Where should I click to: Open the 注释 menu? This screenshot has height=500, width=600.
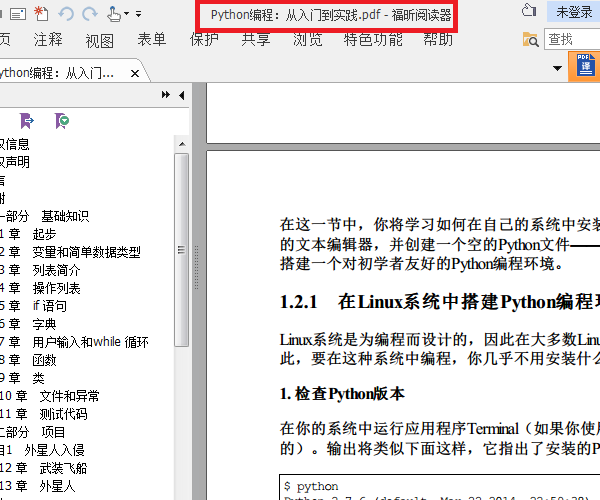[48, 40]
